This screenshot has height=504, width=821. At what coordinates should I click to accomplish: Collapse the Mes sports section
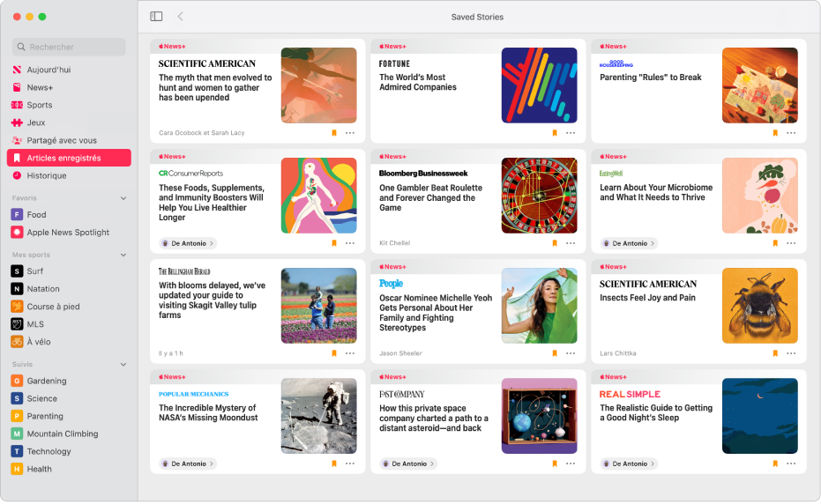[x=123, y=255]
